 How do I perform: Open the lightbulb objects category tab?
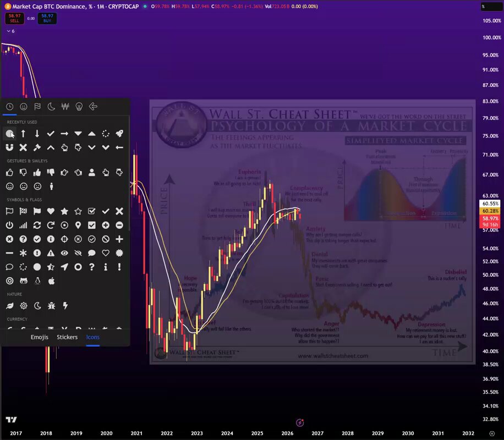pos(79,106)
